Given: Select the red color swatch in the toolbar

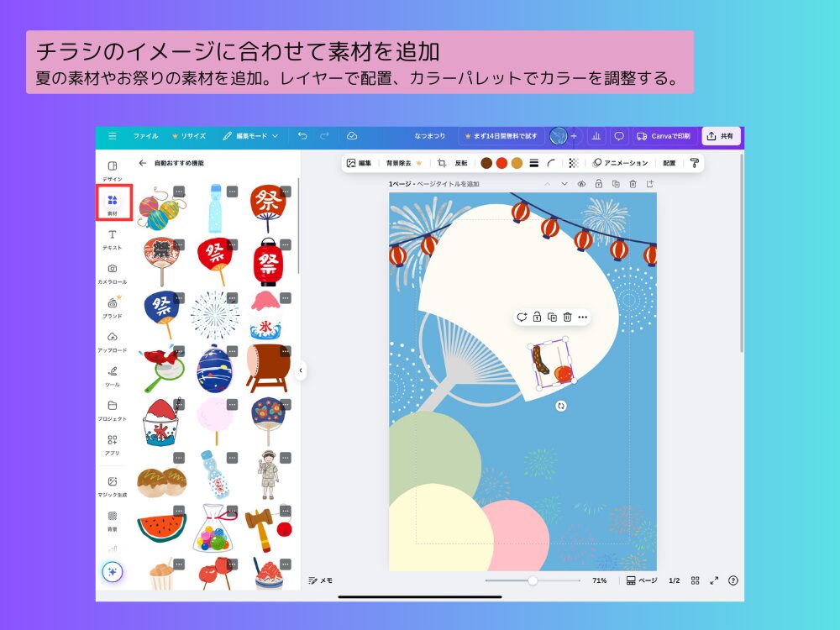Looking at the screenshot, I should [x=500, y=164].
